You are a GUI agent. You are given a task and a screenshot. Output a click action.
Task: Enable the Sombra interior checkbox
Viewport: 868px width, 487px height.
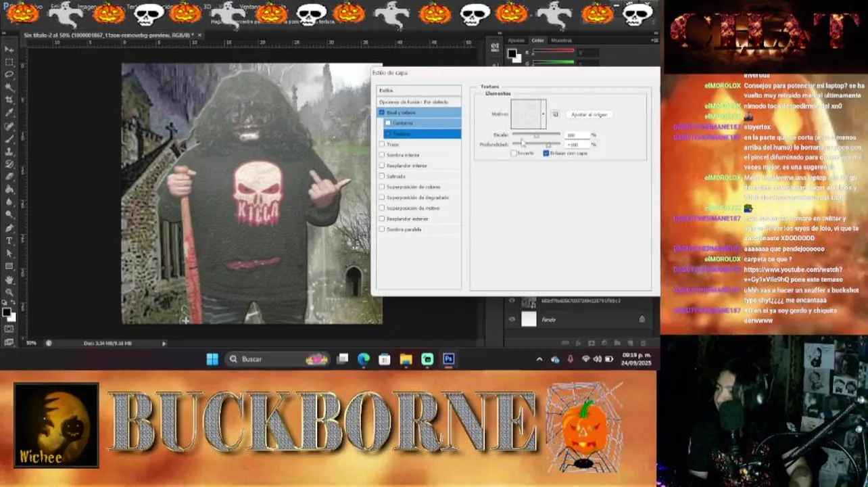pos(382,155)
